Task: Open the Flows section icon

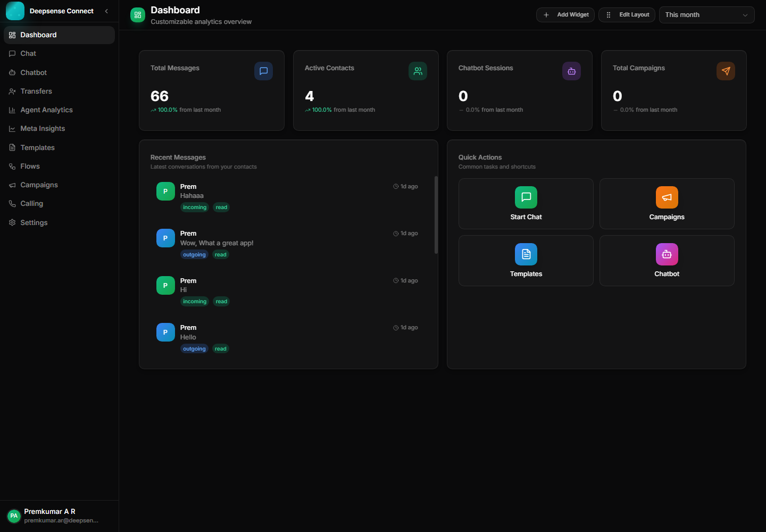Action: [12, 166]
